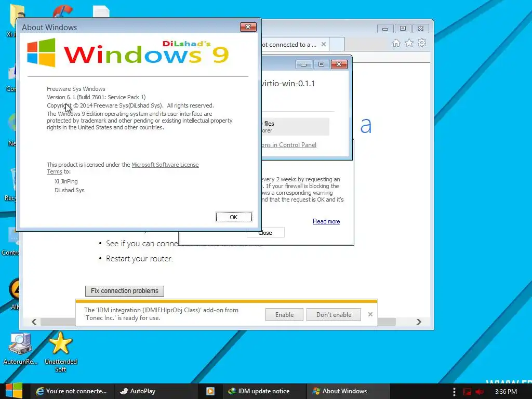Click the muted volume tray icon
The image size is (532, 399).
click(480, 392)
